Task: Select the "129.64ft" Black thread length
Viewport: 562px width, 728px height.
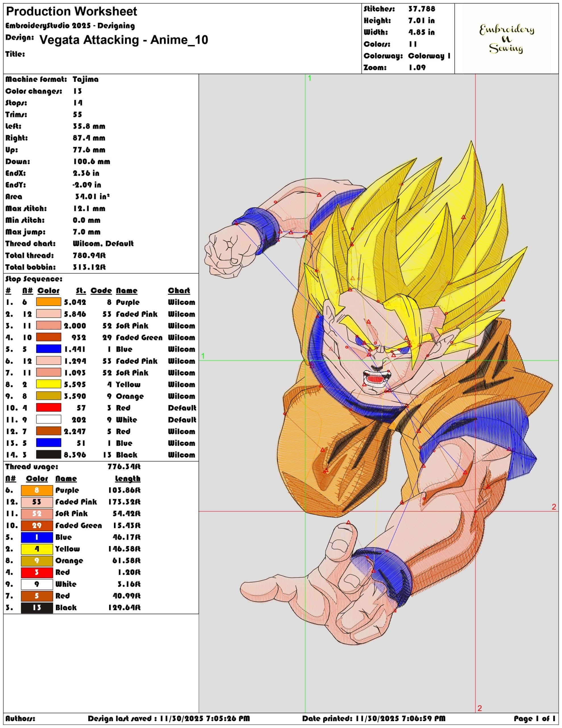Action: click(124, 608)
